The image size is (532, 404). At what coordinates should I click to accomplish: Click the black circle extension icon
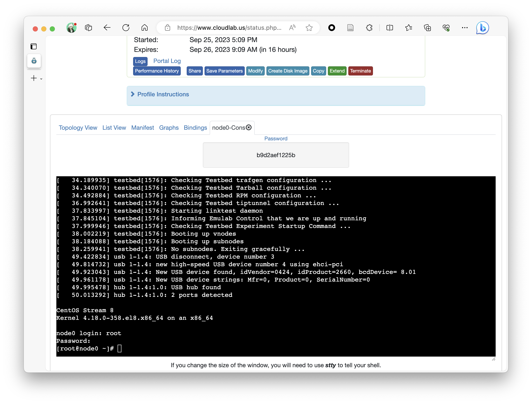[x=332, y=28]
